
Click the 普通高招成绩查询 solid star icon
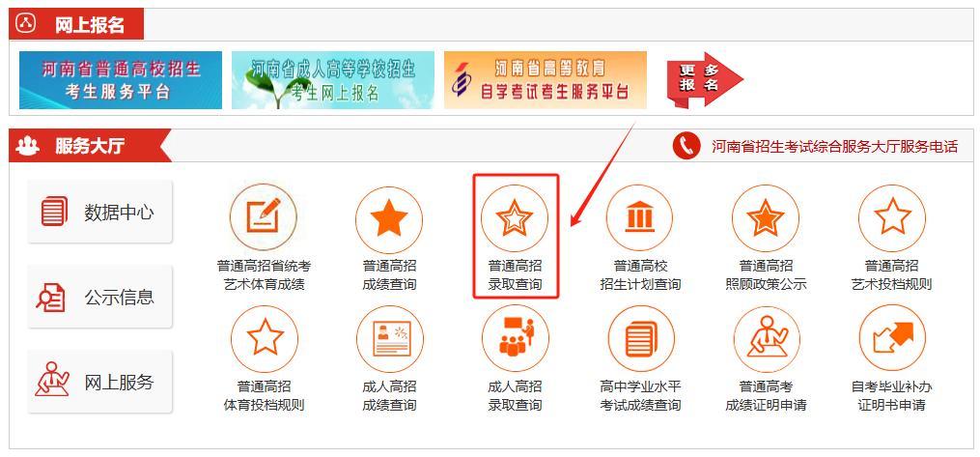pyautogui.click(x=389, y=218)
